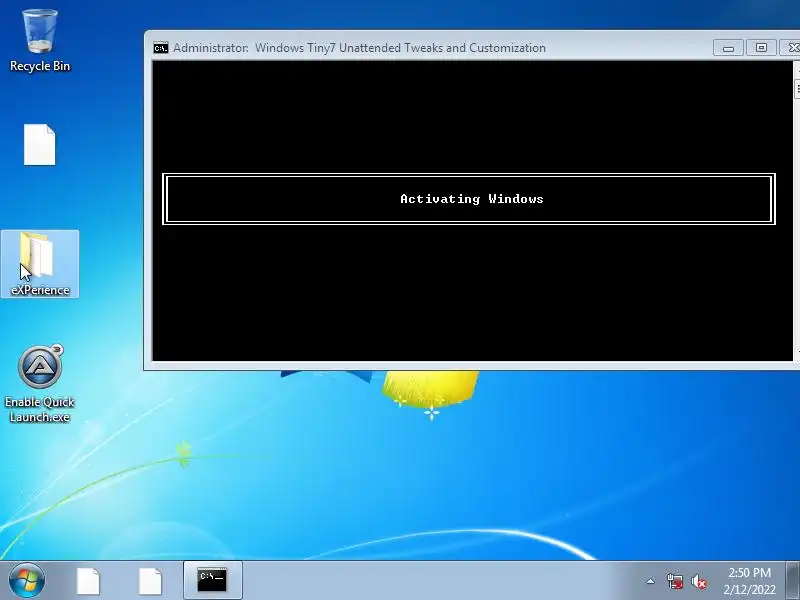Screen dimensions: 800x600
Task: Open the clock showing 2:50 PM
Action: [x=749, y=581]
